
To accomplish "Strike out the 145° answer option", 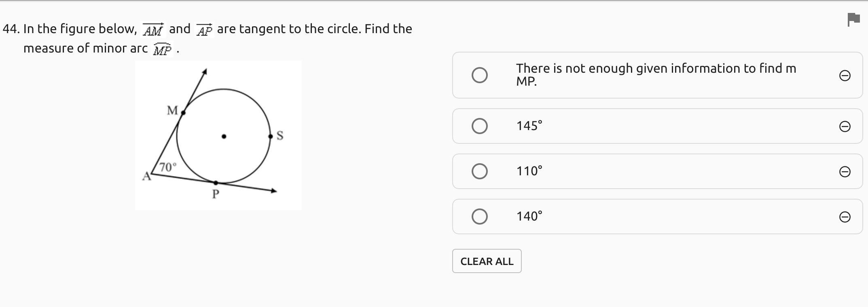I will click(845, 126).
